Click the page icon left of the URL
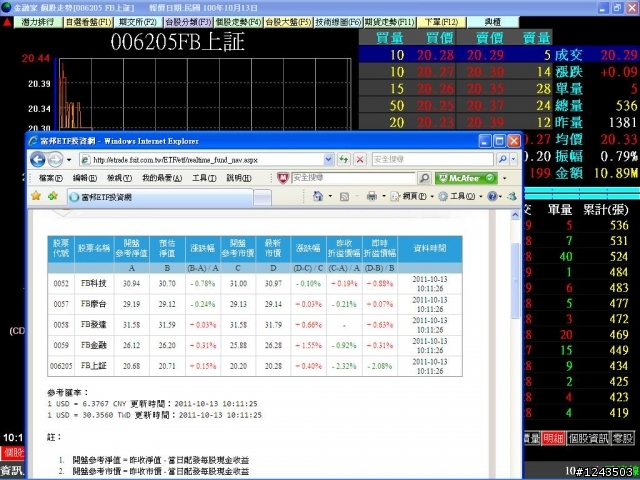Image resolution: width=640 pixels, height=480 pixels. [x=86, y=160]
